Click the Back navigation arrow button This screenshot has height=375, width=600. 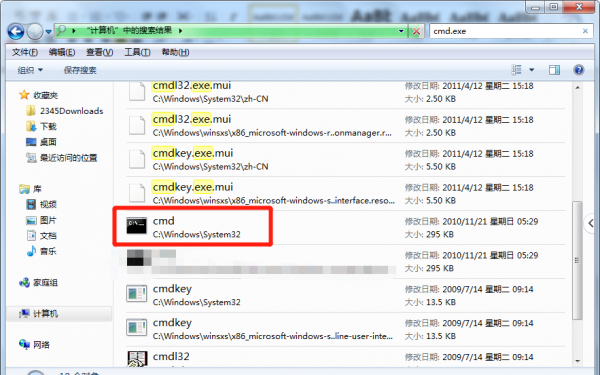click(16, 31)
